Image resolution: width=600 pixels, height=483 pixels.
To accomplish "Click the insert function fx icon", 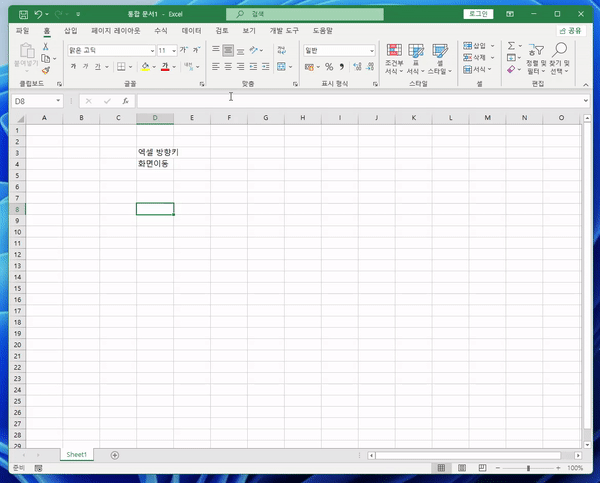I will [x=126, y=101].
